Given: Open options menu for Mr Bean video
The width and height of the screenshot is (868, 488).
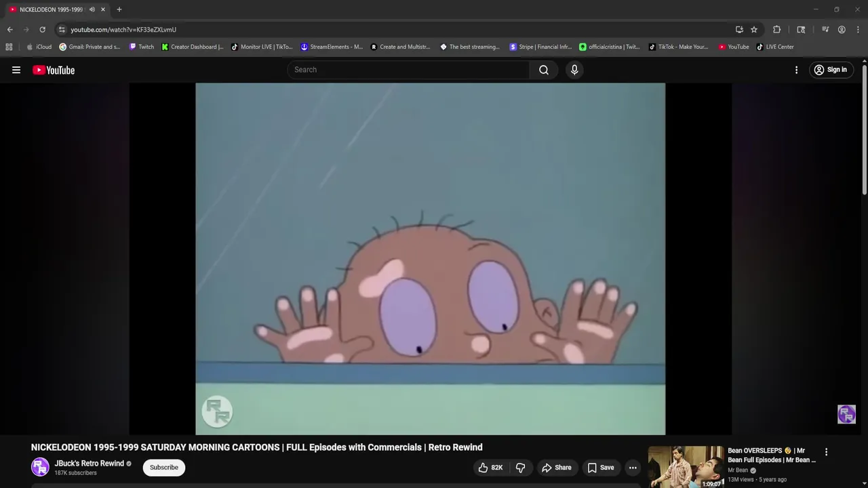Looking at the screenshot, I should (826, 452).
